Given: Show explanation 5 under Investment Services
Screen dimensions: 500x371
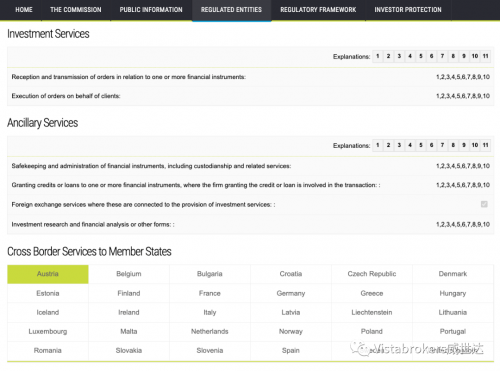Looking at the screenshot, I should point(421,56).
